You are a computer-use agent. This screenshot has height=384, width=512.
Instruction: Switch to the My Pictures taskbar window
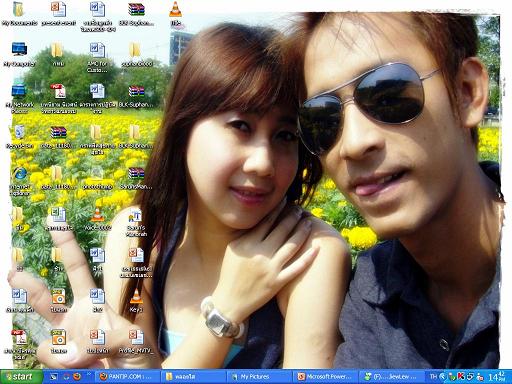point(259,377)
